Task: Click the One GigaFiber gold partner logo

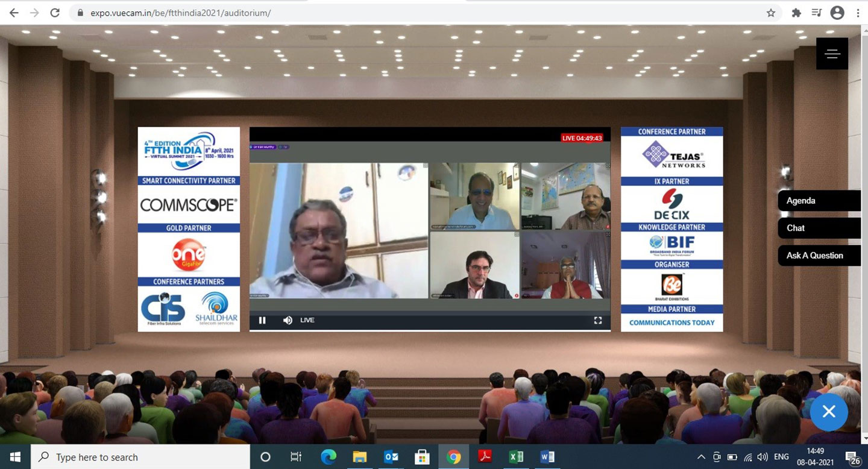Action: 189,255
